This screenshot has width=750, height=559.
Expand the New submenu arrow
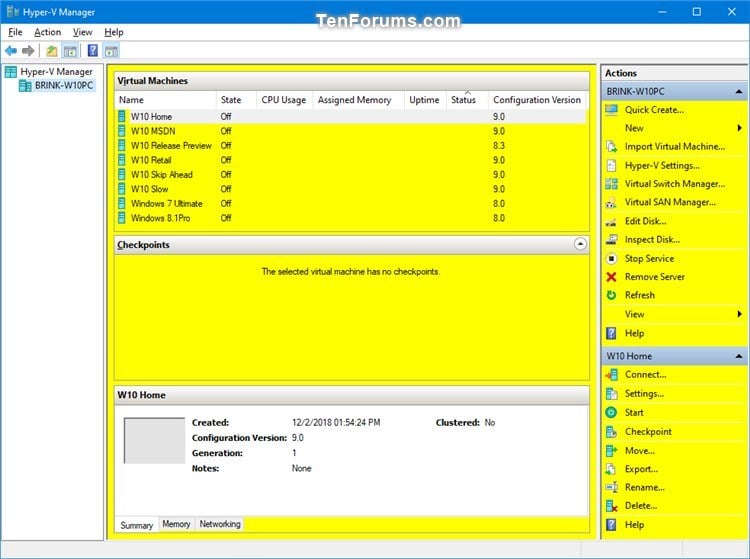pos(739,128)
